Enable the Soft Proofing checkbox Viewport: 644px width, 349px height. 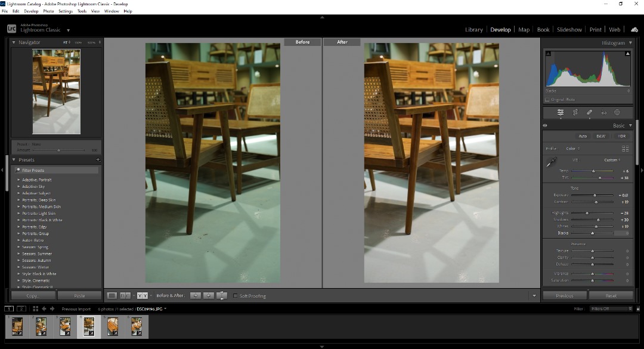[236, 296]
